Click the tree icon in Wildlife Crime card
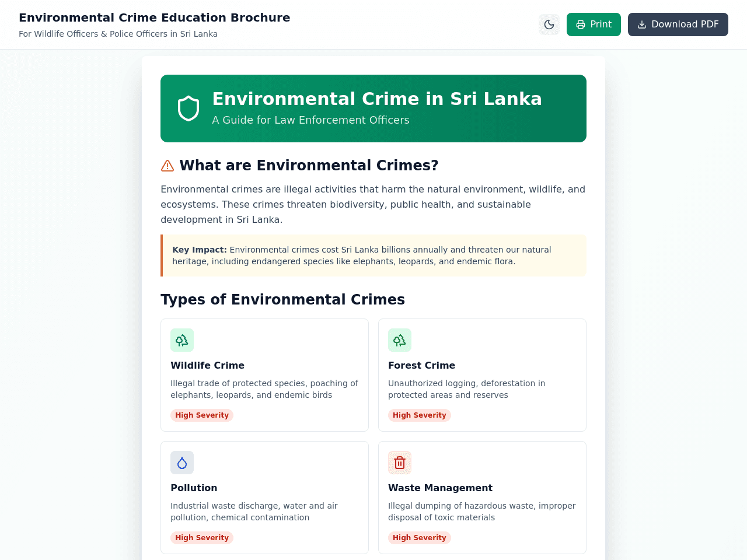This screenshot has width=747, height=560. click(182, 340)
